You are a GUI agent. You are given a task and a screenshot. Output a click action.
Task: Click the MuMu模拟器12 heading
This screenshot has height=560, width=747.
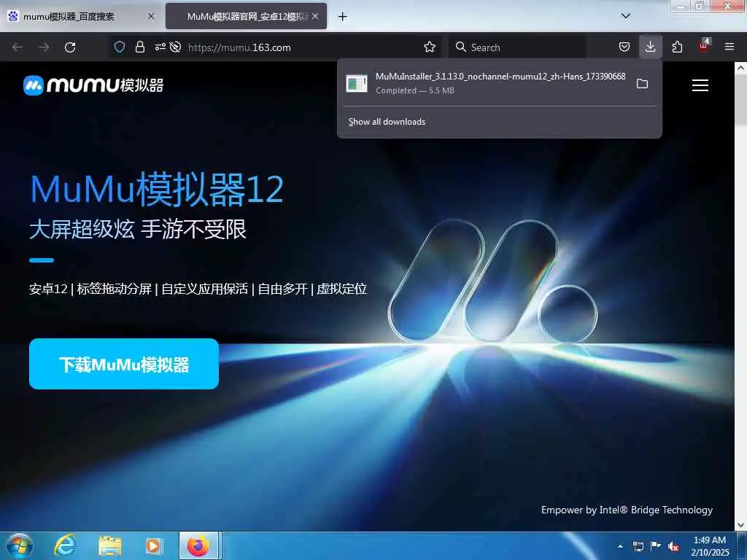point(158,190)
